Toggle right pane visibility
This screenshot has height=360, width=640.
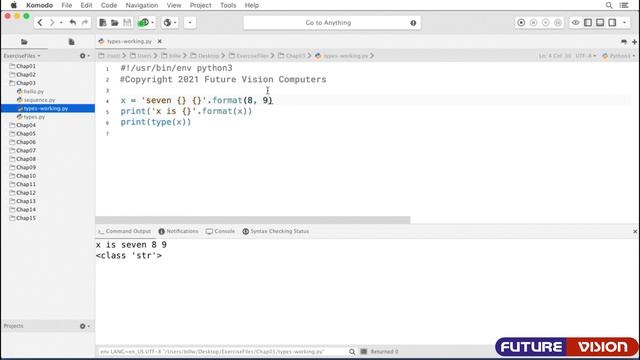612,23
